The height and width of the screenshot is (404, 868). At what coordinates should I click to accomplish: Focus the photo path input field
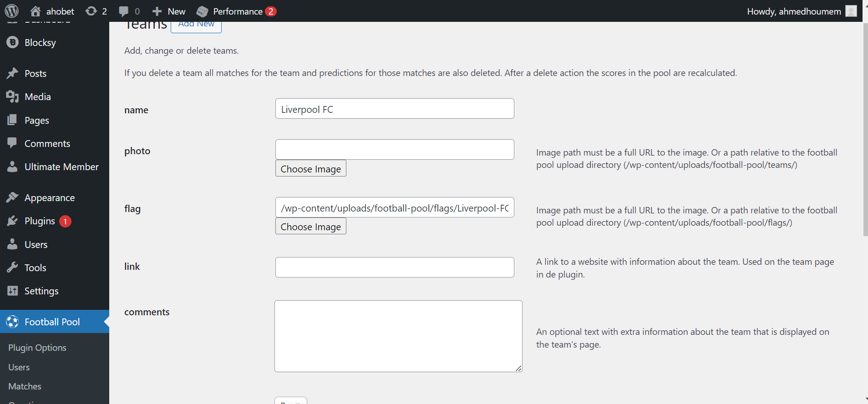point(395,150)
